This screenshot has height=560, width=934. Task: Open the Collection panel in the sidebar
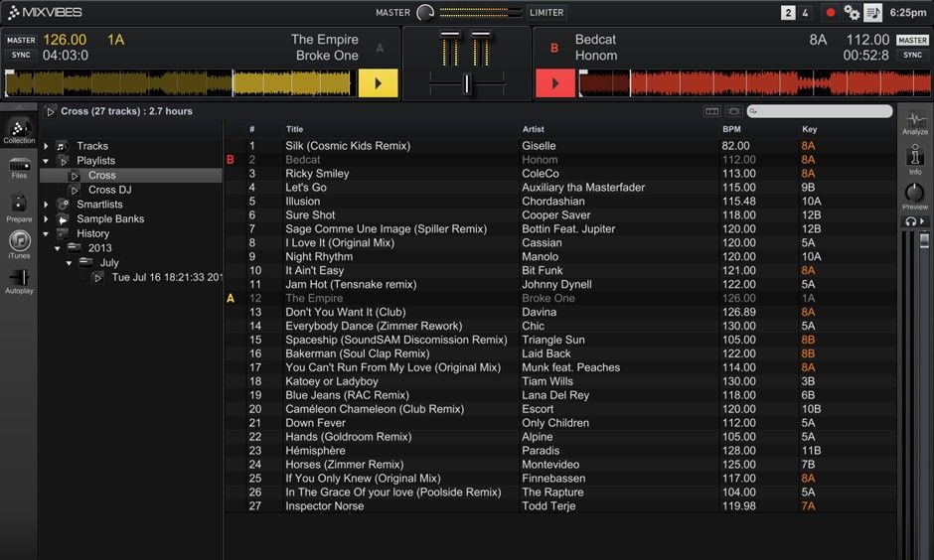click(19, 130)
